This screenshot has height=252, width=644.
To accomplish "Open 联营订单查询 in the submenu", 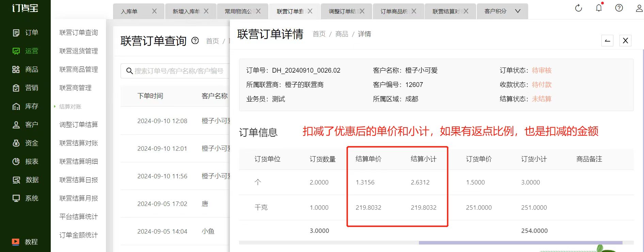I will (x=79, y=33).
